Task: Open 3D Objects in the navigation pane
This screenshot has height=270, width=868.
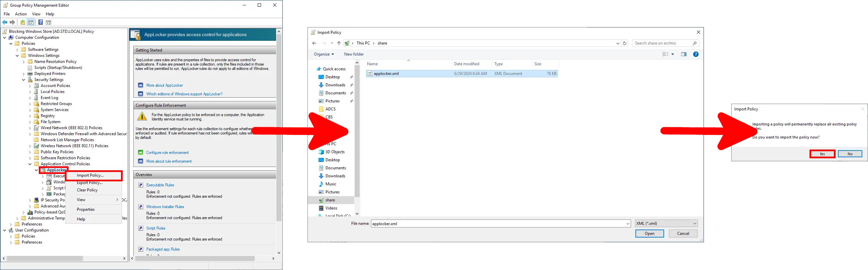Action: click(335, 152)
